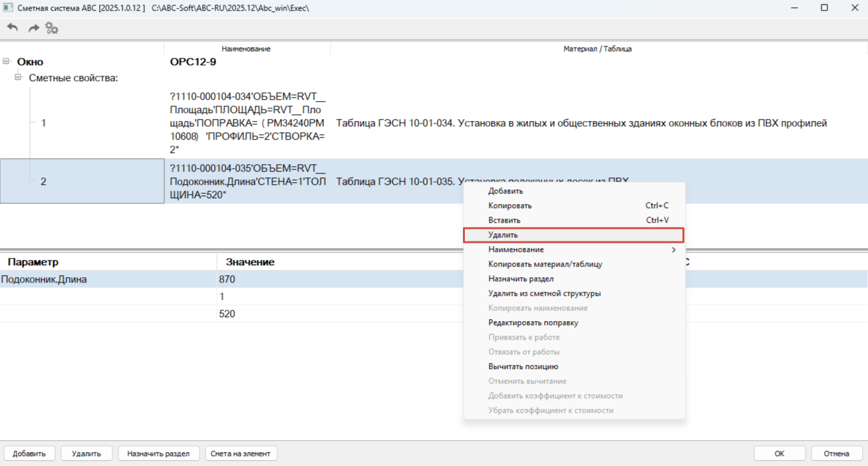The image size is (868, 466).
Task: Click the Смета на элемент button
Action: [241, 453]
